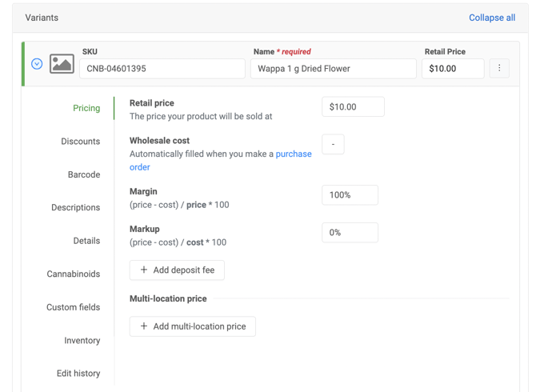Switch to the Discounts tab
Screen dimensions: 536x392
click(80, 142)
